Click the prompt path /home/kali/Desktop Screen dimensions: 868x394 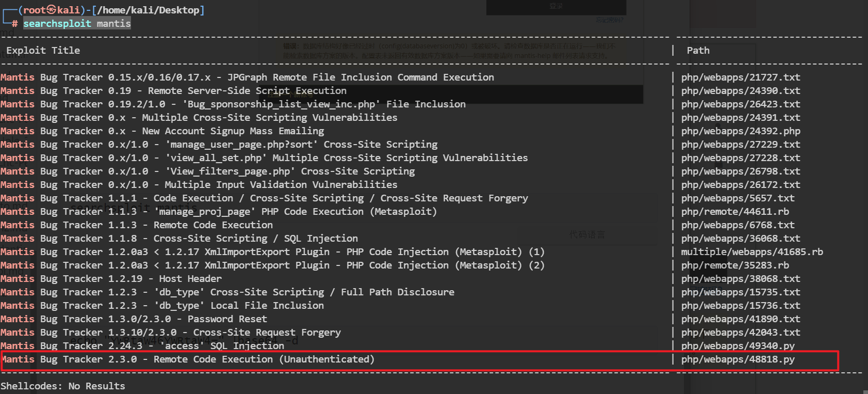[148, 10]
